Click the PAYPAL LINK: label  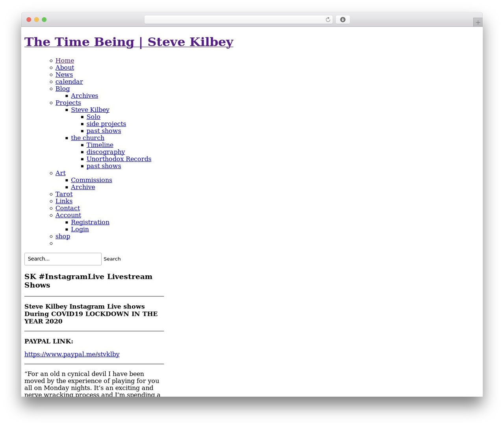point(49,342)
